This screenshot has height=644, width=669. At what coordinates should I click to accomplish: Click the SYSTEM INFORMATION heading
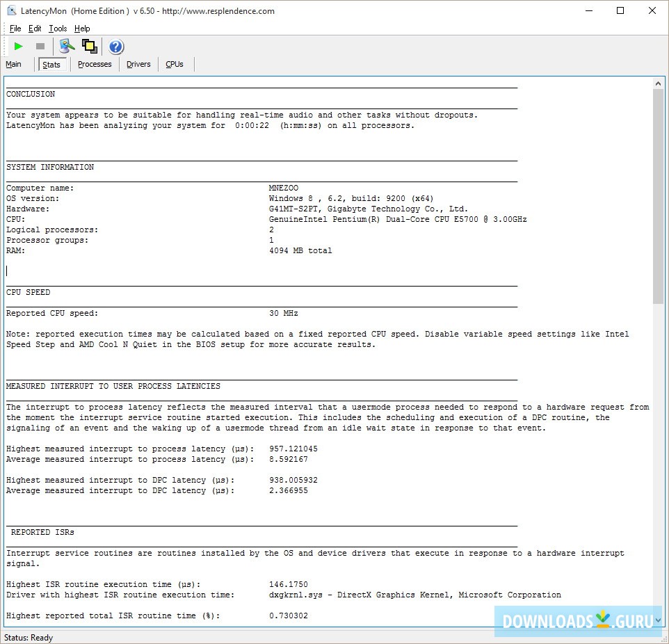pyautogui.click(x=50, y=167)
